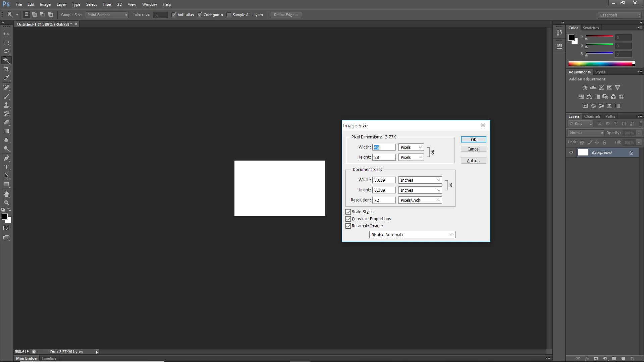This screenshot has height=362, width=644.
Task: Select the Type tool
Action: pos(6,167)
